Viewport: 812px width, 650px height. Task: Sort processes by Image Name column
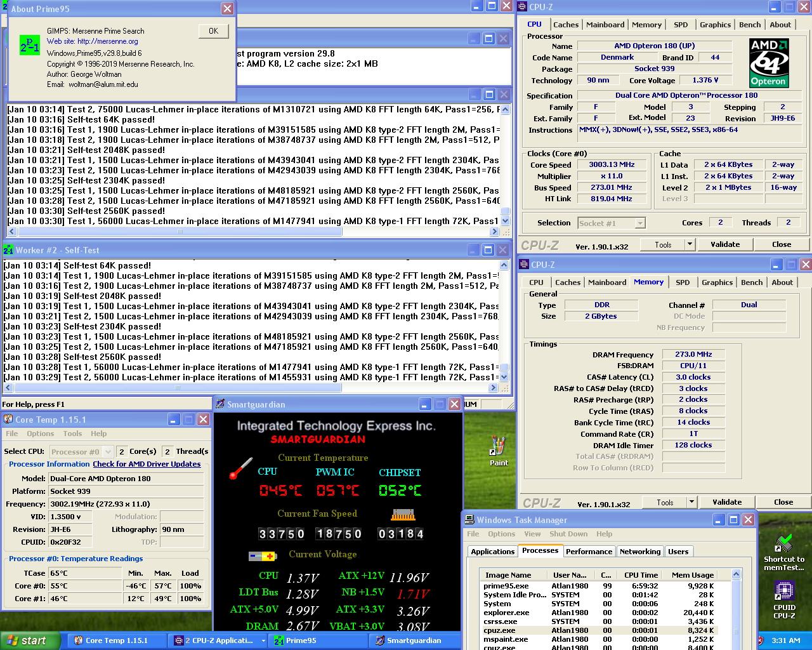pyautogui.click(x=513, y=575)
